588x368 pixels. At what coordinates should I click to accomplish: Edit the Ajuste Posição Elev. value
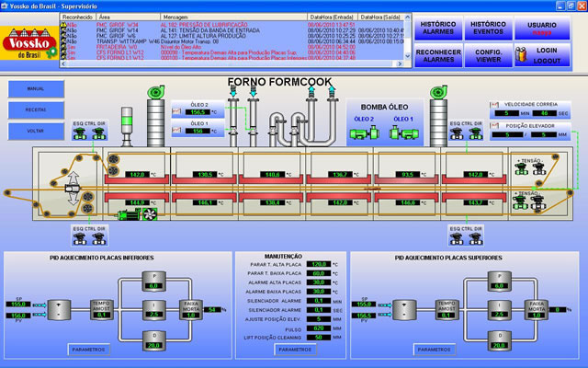pyautogui.click(x=319, y=319)
